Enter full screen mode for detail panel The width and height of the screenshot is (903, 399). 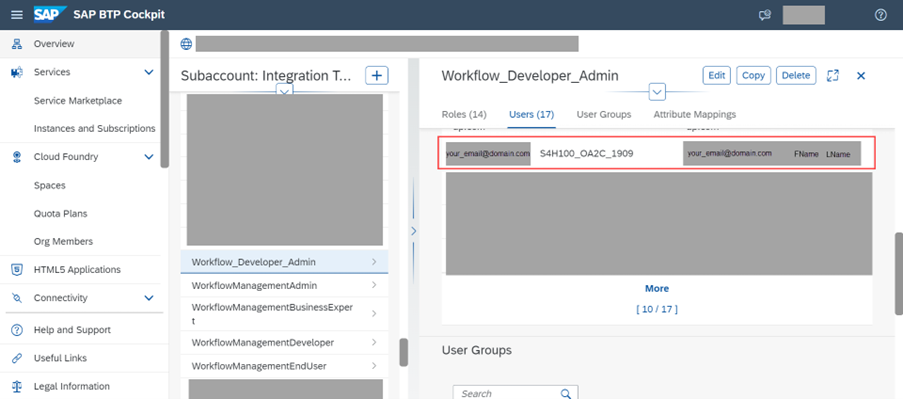click(833, 75)
